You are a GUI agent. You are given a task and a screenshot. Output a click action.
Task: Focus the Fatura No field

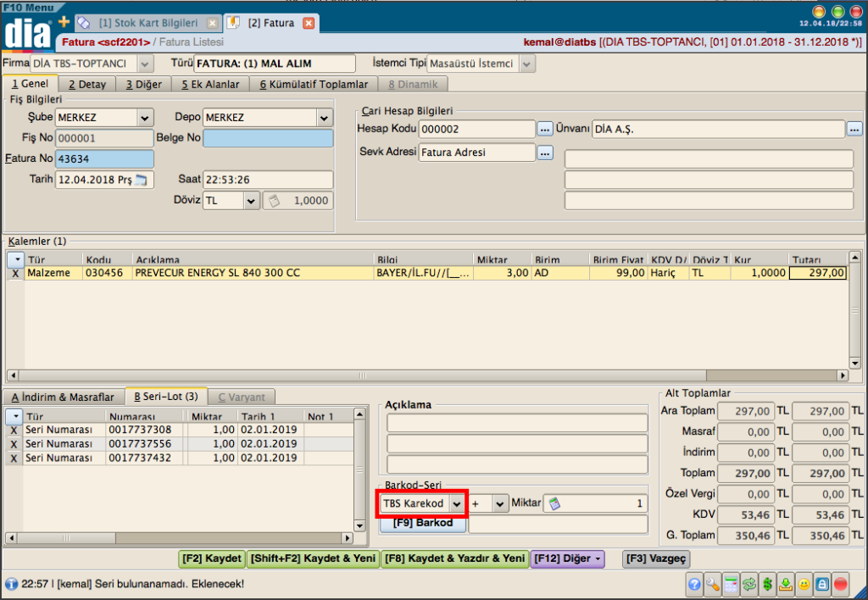coord(104,158)
